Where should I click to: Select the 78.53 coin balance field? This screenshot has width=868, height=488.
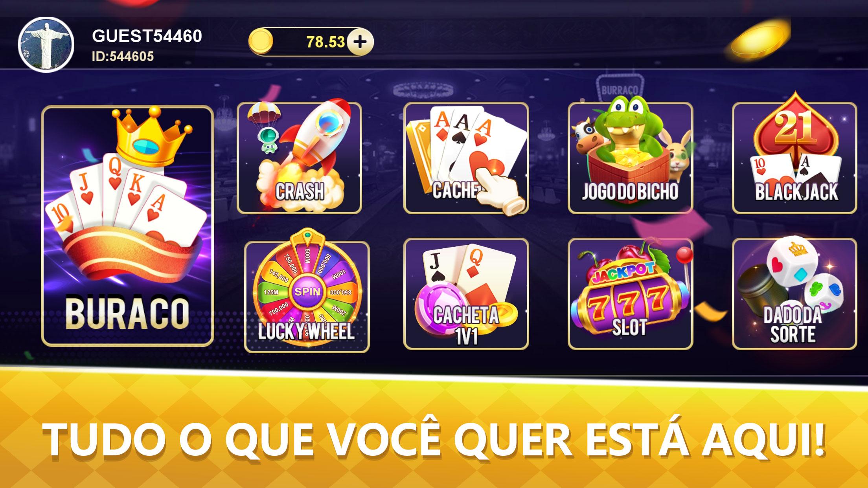311,42
